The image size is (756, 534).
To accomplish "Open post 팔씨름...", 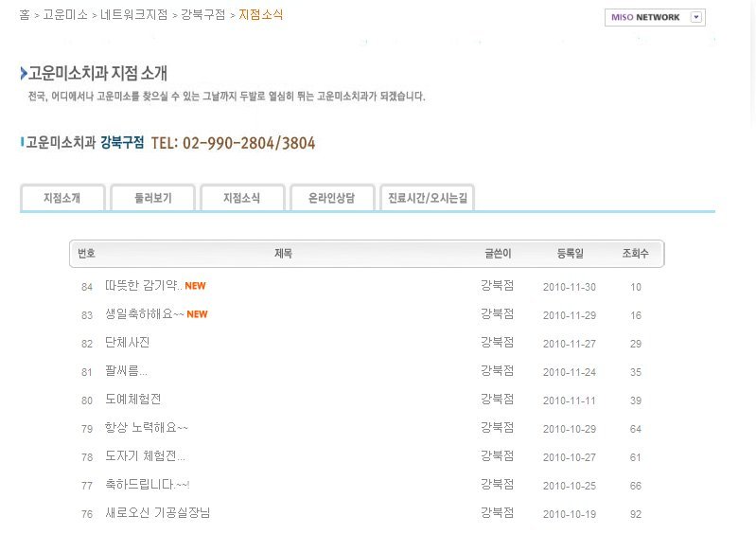I will [126, 371].
